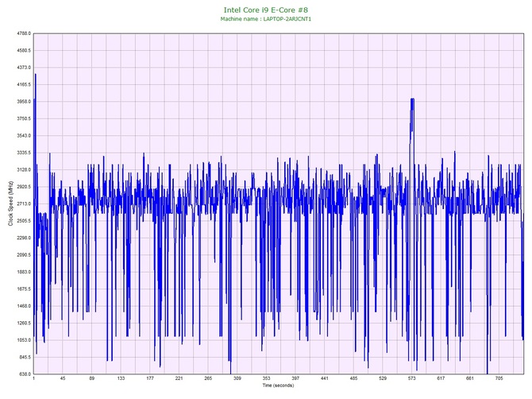The height and width of the screenshot is (399, 532).
Task: Click the x-axis tick label 397
Action: point(295,378)
